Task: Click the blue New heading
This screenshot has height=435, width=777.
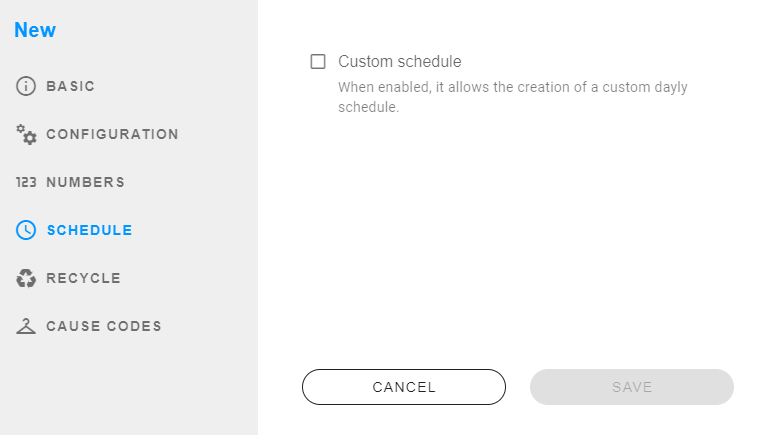Action: tap(35, 30)
